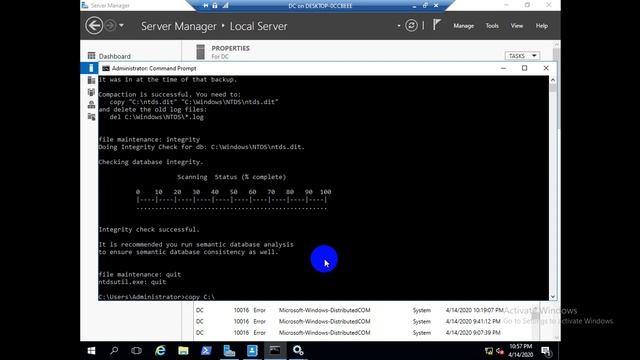640x360 pixels.
Task: Open the AD Users taskbar icon
Action: click(x=252, y=350)
